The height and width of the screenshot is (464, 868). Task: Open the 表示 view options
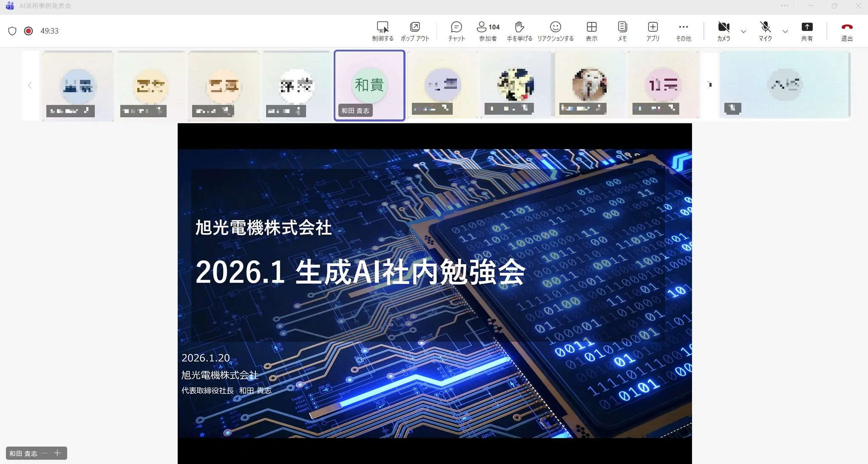592,31
